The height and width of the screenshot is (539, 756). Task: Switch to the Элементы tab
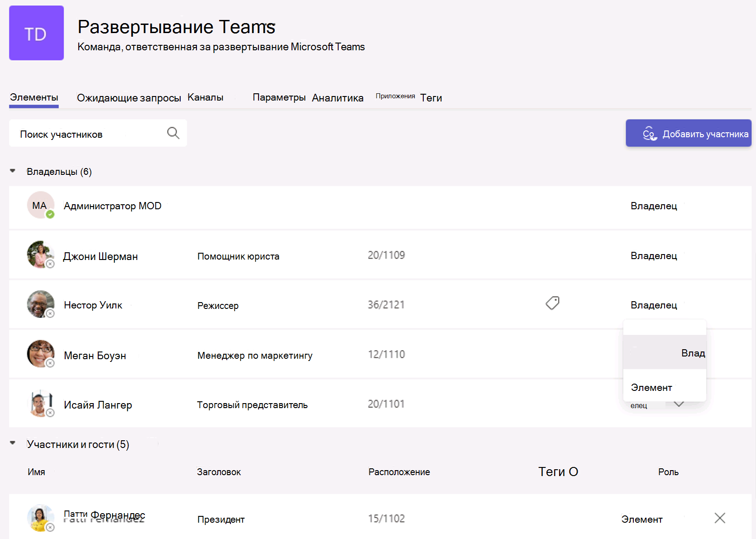point(34,97)
